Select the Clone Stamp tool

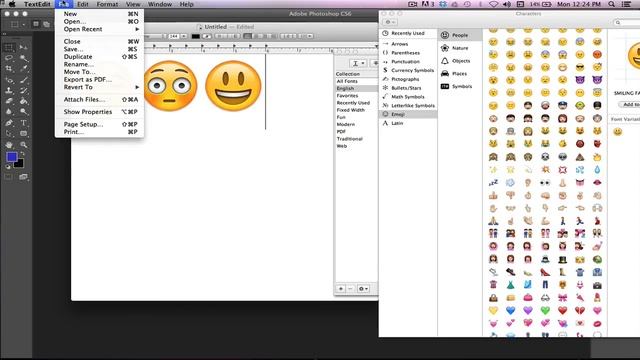[x=9, y=91]
